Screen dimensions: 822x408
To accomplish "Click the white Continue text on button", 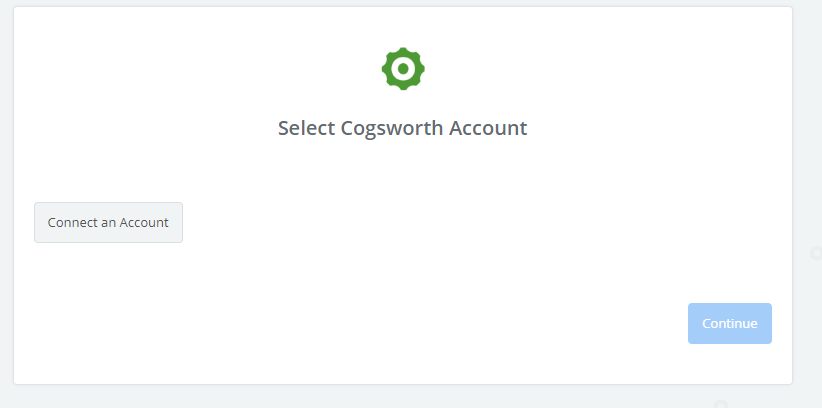I will tap(730, 324).
